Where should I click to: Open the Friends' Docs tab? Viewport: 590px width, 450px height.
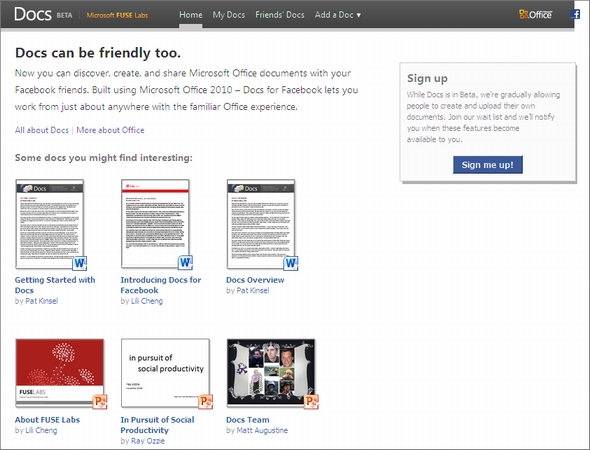[x=280, y=15]
